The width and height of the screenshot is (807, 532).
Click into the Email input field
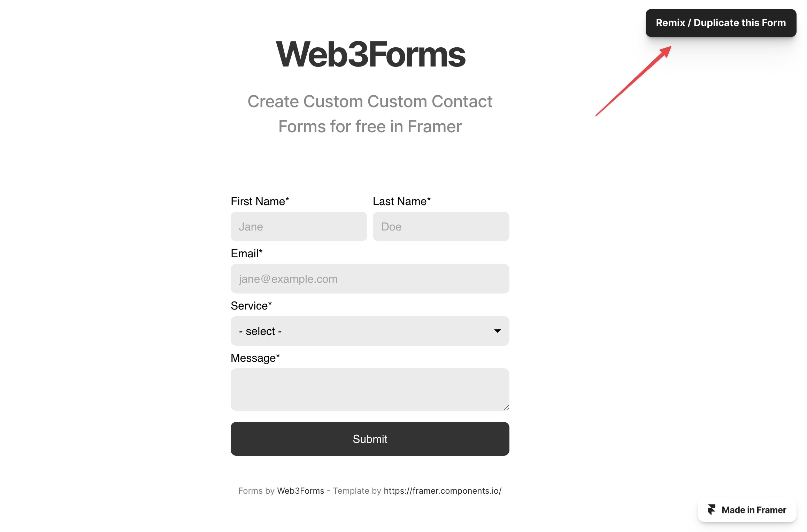click(x=370, y=279)
